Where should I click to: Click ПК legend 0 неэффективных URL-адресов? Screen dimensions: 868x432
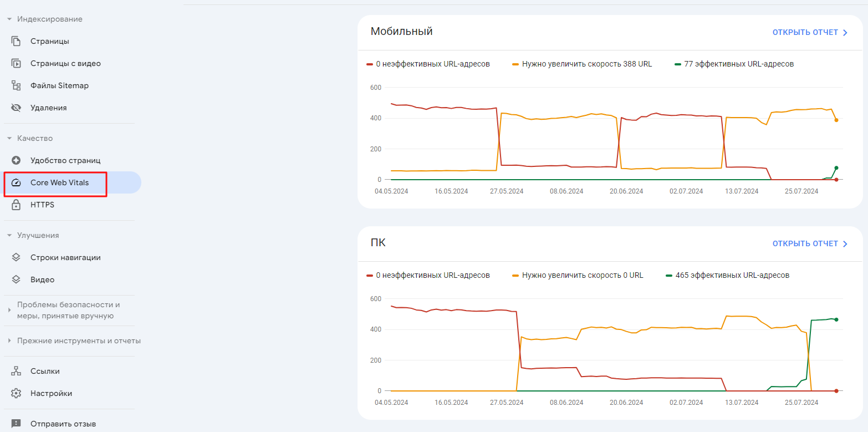pyautogui.click(x=428, y=276)
